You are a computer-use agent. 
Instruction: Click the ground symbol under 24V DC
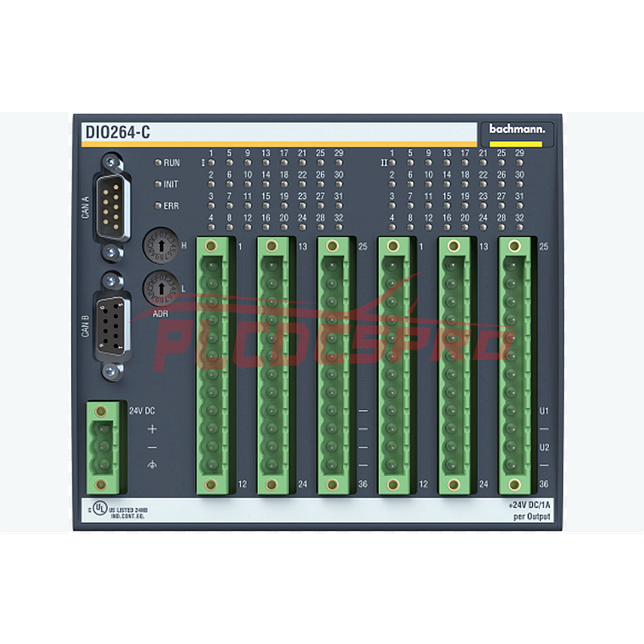coord(152,465)
